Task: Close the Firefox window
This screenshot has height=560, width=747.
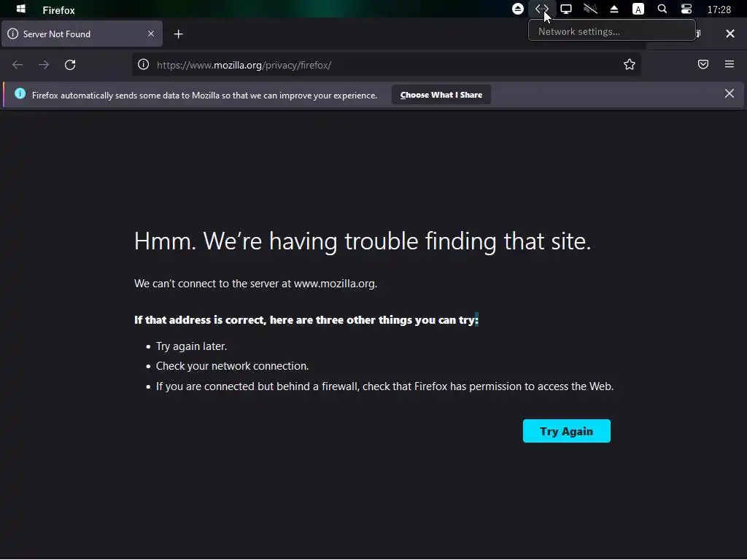Action: click(x=729, y=34)
